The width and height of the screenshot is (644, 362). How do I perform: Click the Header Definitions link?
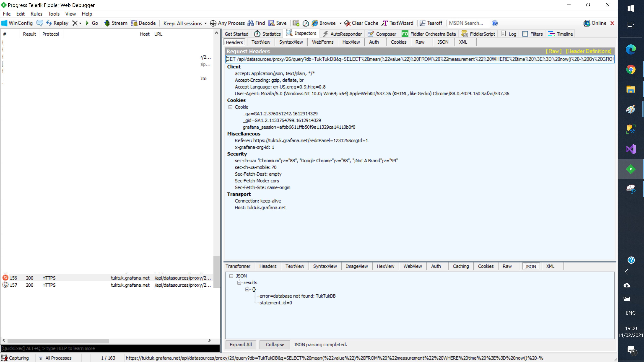(588, 51)
